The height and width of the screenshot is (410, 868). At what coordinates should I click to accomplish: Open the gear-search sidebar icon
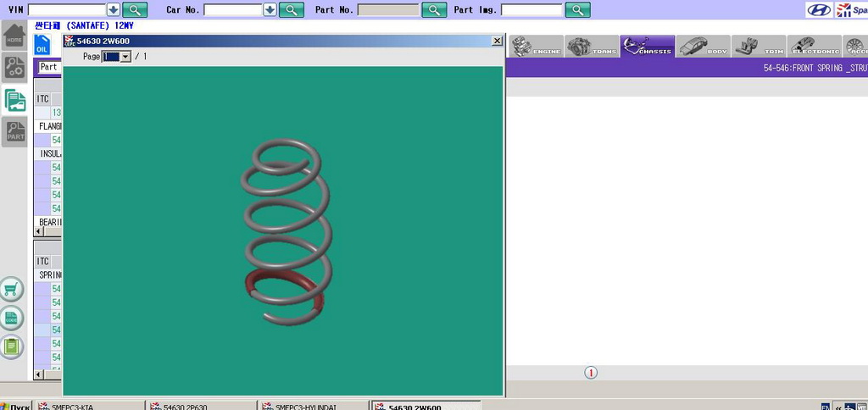click(x=14, y=67)
